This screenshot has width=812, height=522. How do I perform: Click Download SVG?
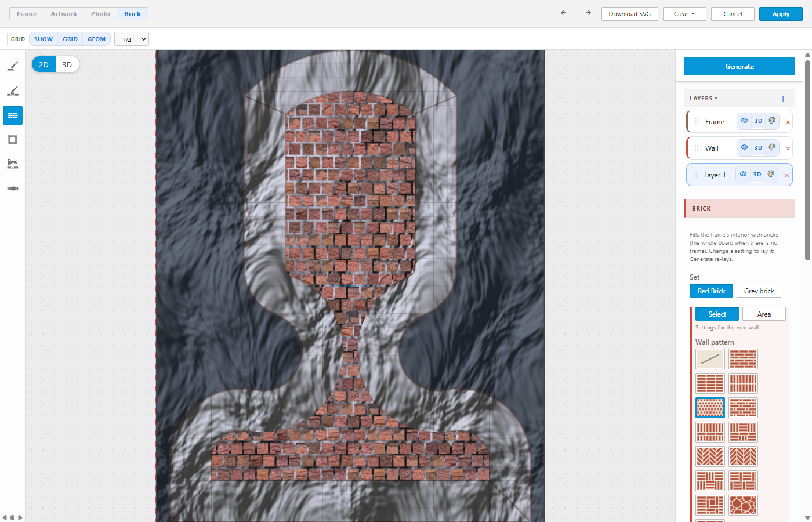click(630, 14)
